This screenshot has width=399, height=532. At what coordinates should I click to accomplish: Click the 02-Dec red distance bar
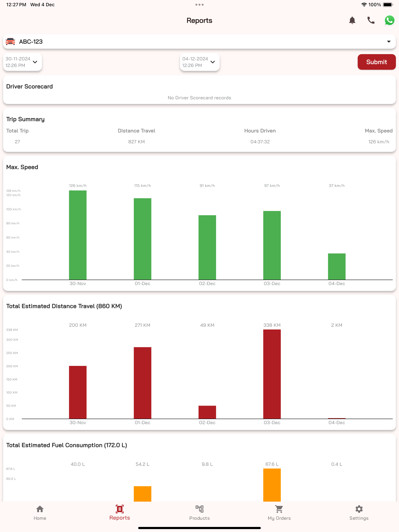click(x=207, y=412)
